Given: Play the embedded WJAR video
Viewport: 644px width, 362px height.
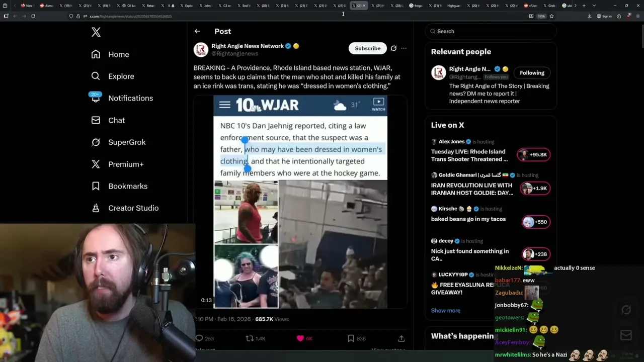Looking at the screenshot, I should pyautogui.click(x=300, y=201).
